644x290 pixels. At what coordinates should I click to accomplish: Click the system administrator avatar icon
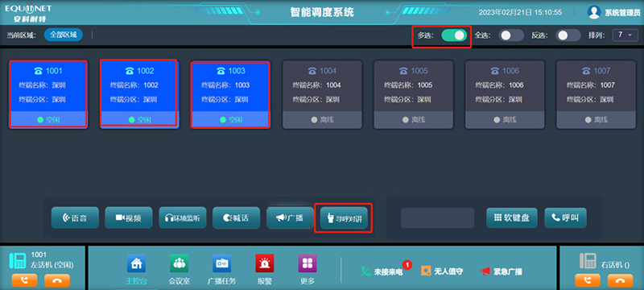[x=594, y=12]
